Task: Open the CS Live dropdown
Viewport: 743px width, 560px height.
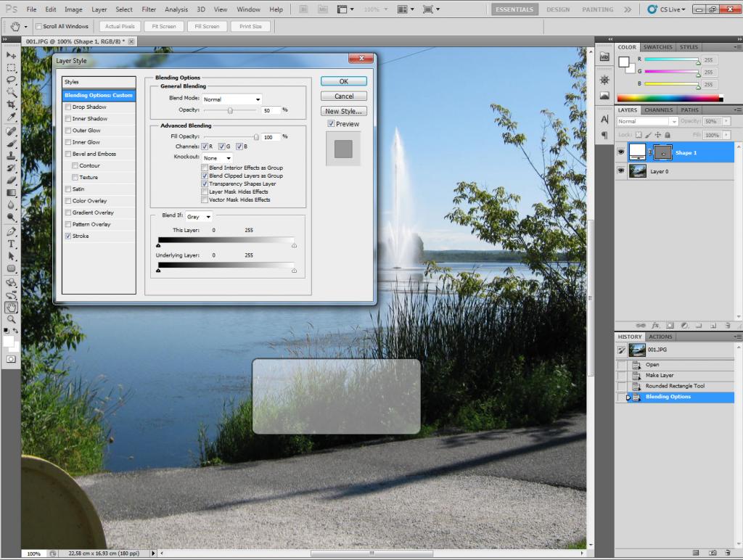Action: click(667, 9)
